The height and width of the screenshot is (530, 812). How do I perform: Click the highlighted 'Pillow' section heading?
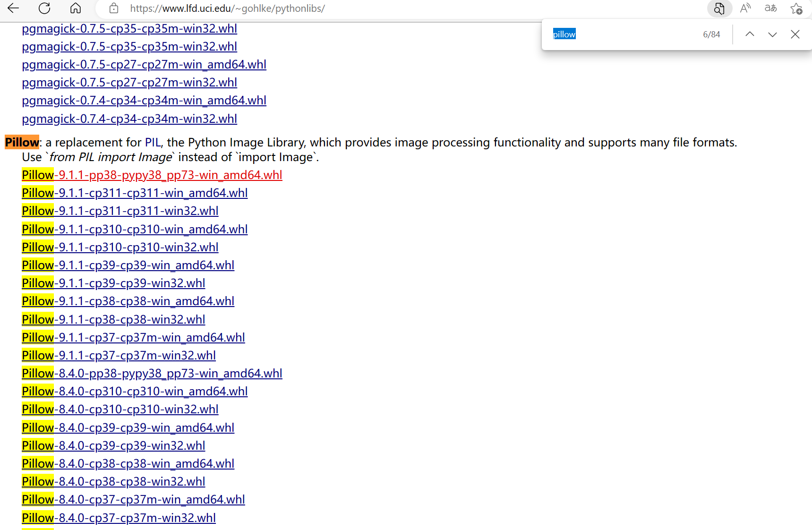pos(22,142)
